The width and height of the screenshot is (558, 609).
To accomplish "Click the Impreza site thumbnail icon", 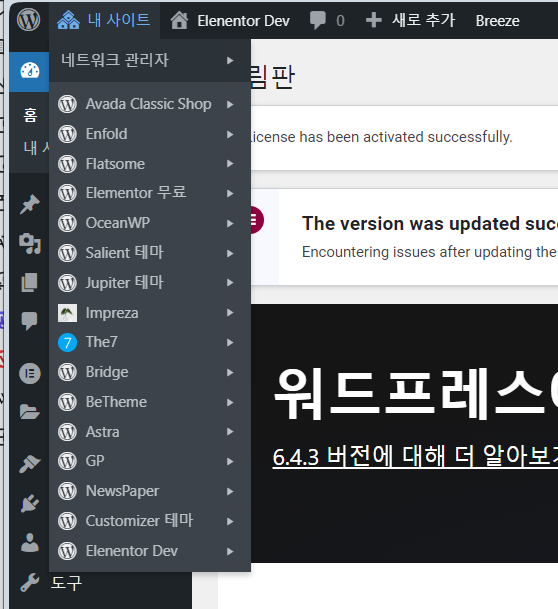I will tap(68, 313).
